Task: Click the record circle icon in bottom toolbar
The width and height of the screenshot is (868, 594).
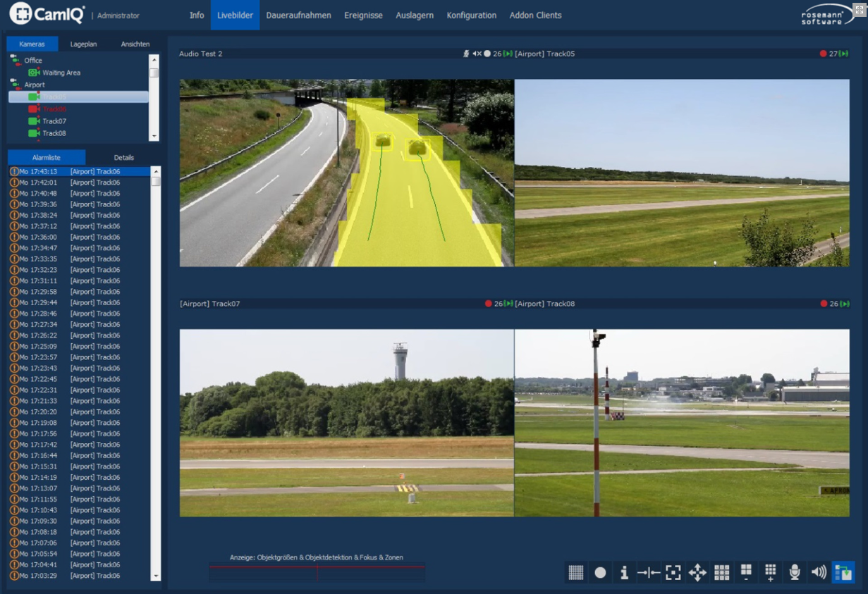Action: tap(600, 572)
